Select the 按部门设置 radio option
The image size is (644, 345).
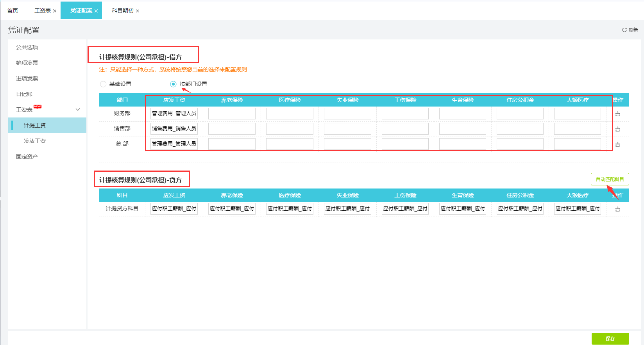(173, 84)
